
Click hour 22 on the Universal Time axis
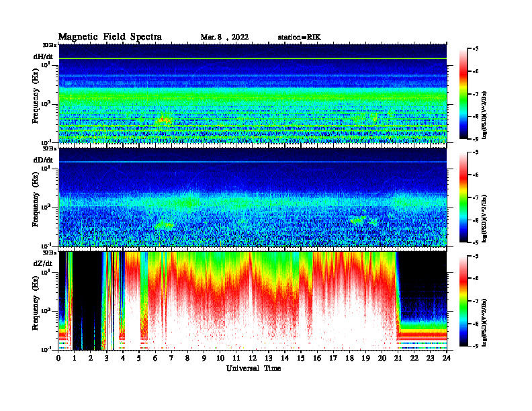(x=414, y=358)
